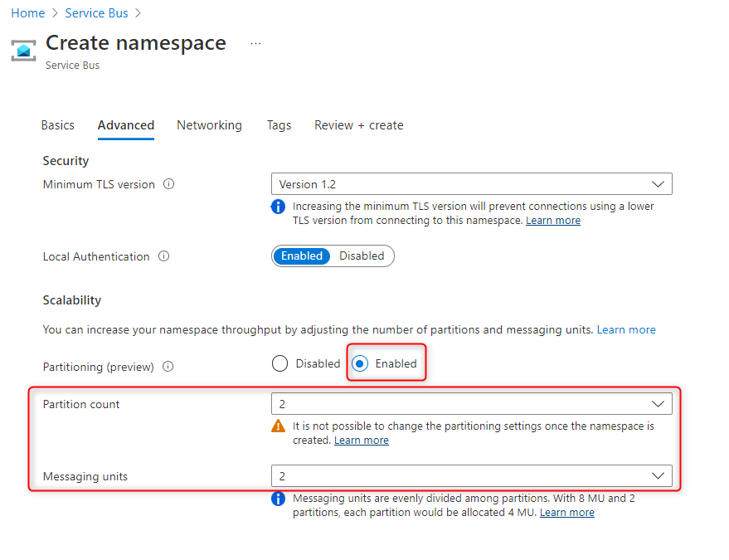Click the blue info icon under TLS dropdown

coord(279,207)
